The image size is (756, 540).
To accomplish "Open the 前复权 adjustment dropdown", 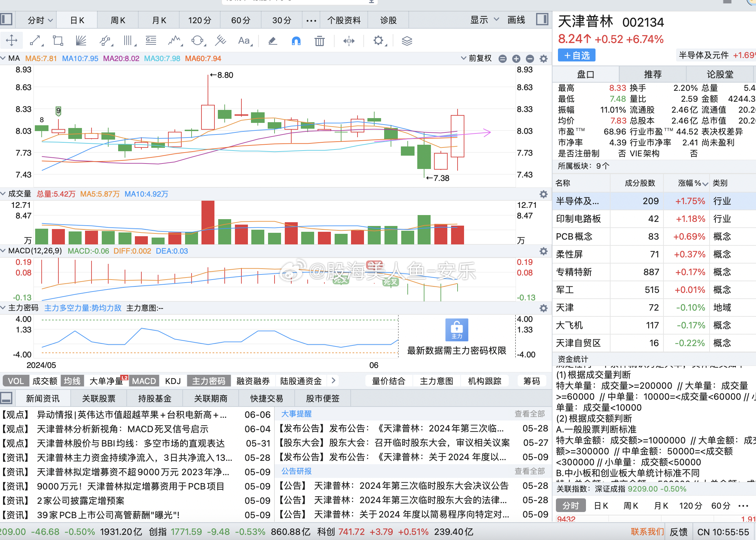I will tap(477, 58).
